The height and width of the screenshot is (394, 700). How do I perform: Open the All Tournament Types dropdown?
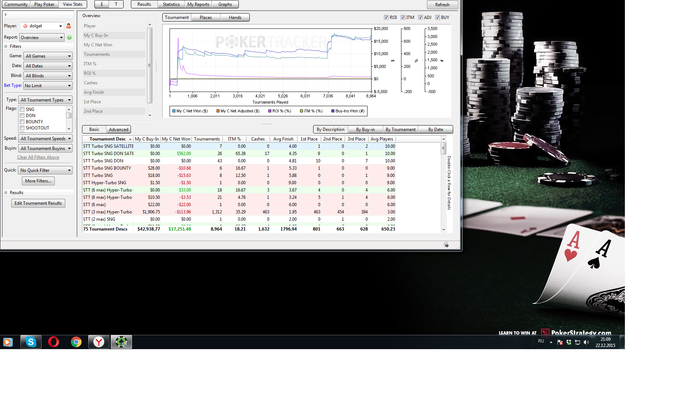tap(46, 100)
